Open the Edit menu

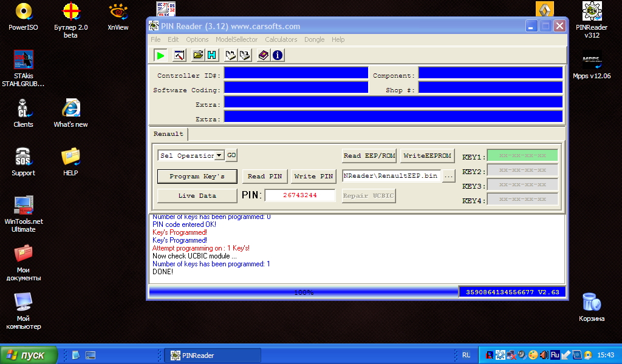click(x=173, y=39)
